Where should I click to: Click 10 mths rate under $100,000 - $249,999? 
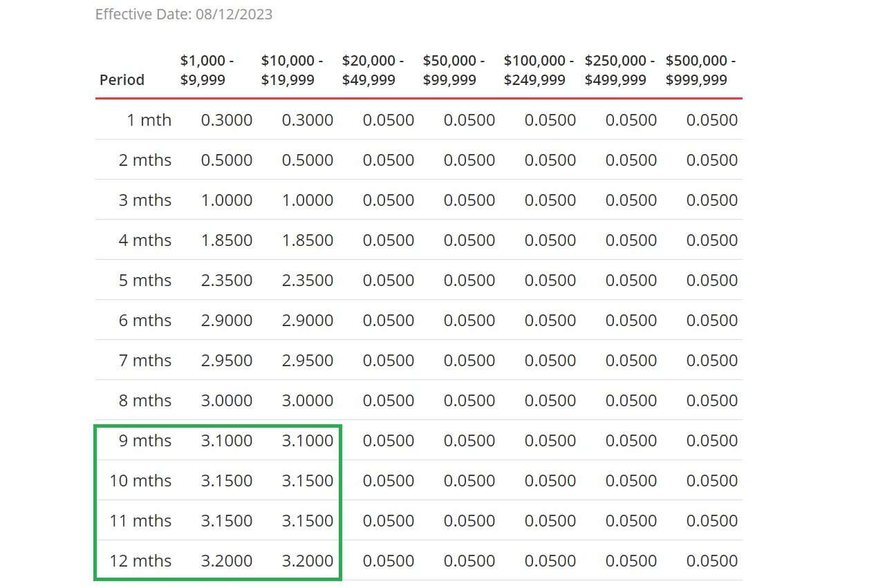click(x=550, y=480)
